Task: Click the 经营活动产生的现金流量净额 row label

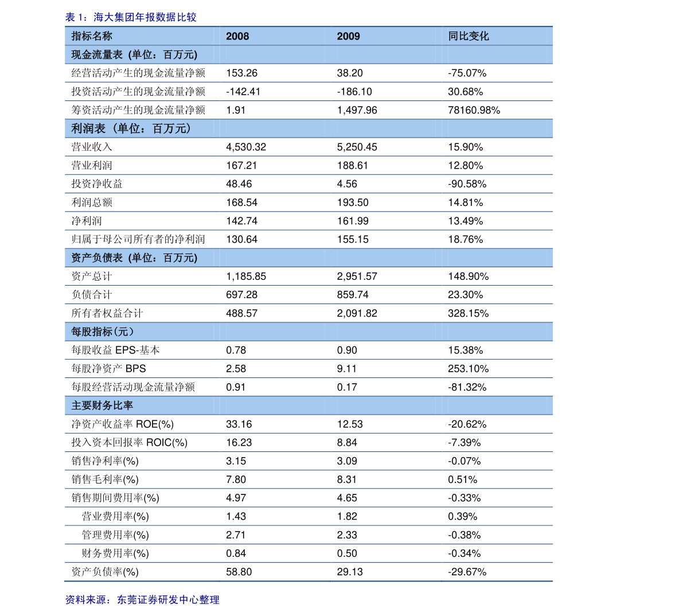Action: [138, 73]
